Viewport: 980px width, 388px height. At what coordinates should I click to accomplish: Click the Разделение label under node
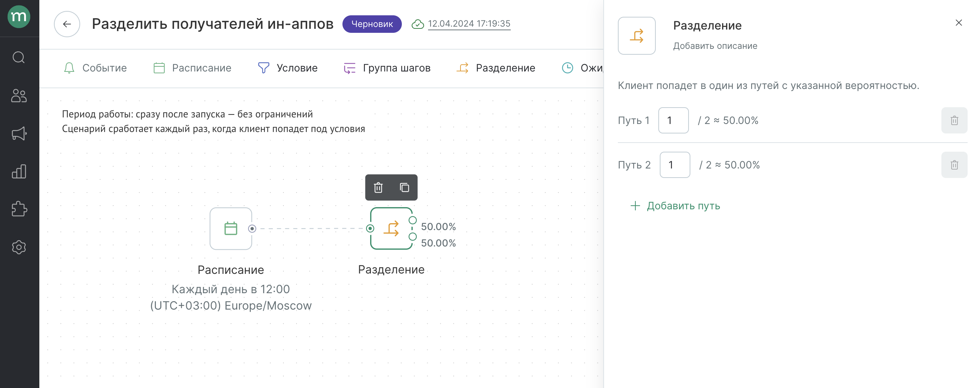[392, 269]
